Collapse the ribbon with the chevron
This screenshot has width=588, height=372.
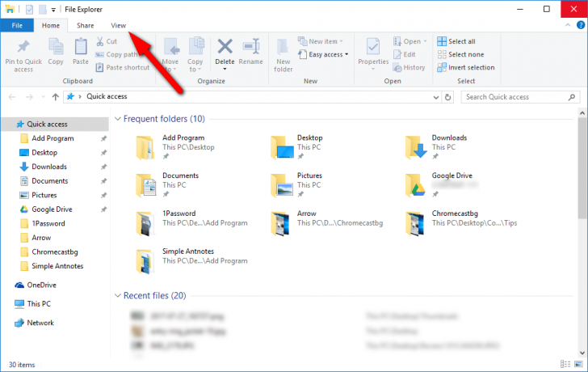568,25
